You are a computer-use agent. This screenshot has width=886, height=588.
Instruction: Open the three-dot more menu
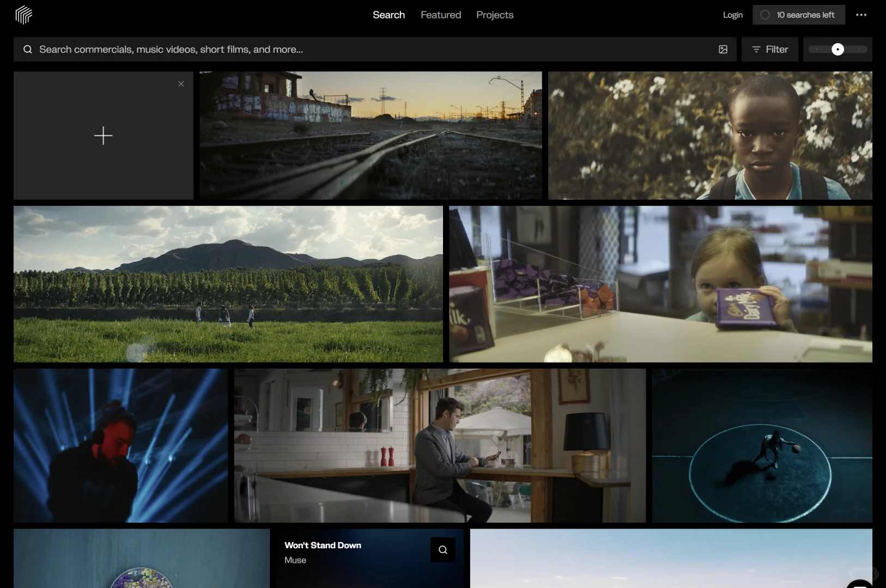[x=861, y=15]
